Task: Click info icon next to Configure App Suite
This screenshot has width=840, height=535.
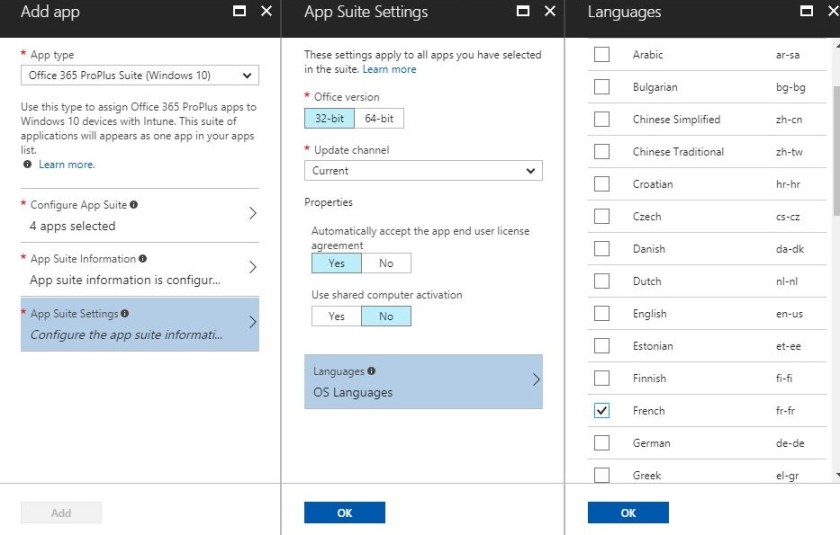Action: (134, 205)
